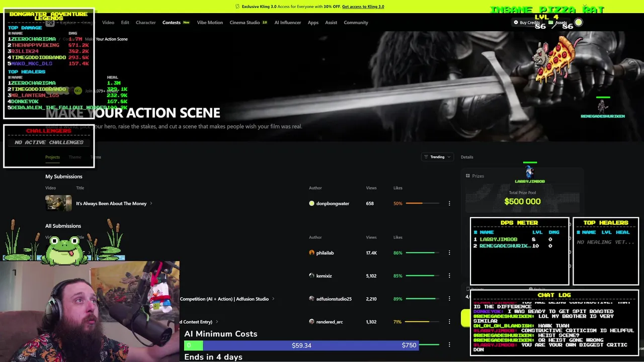Open the Assist nav item
The image size is (644, 362).
pos(331,23)
